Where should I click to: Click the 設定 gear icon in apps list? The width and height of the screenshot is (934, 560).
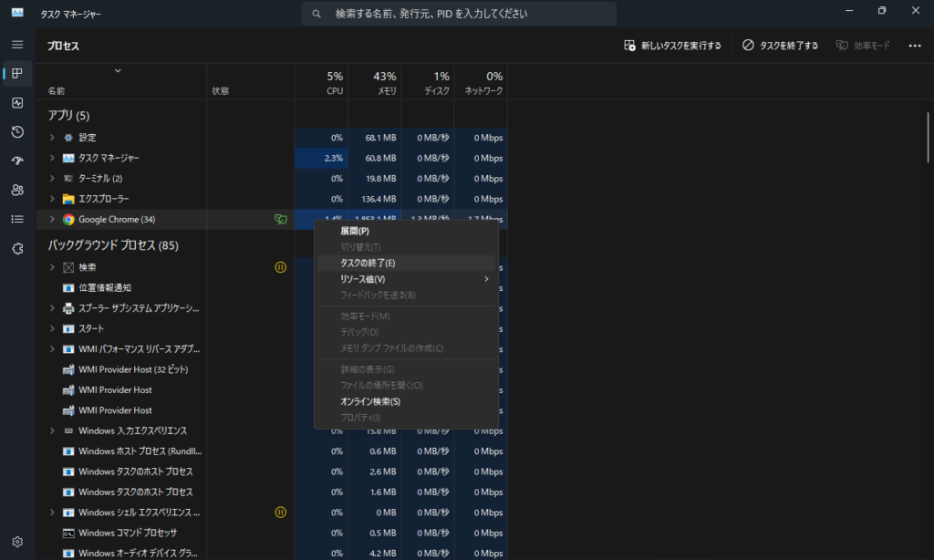click(68, 138)
